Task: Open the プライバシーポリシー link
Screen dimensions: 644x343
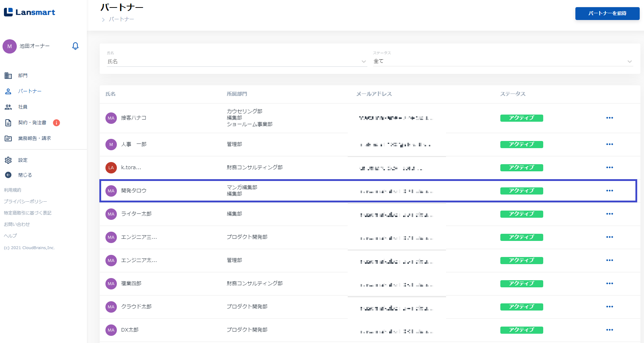Action: click(25, 202)
